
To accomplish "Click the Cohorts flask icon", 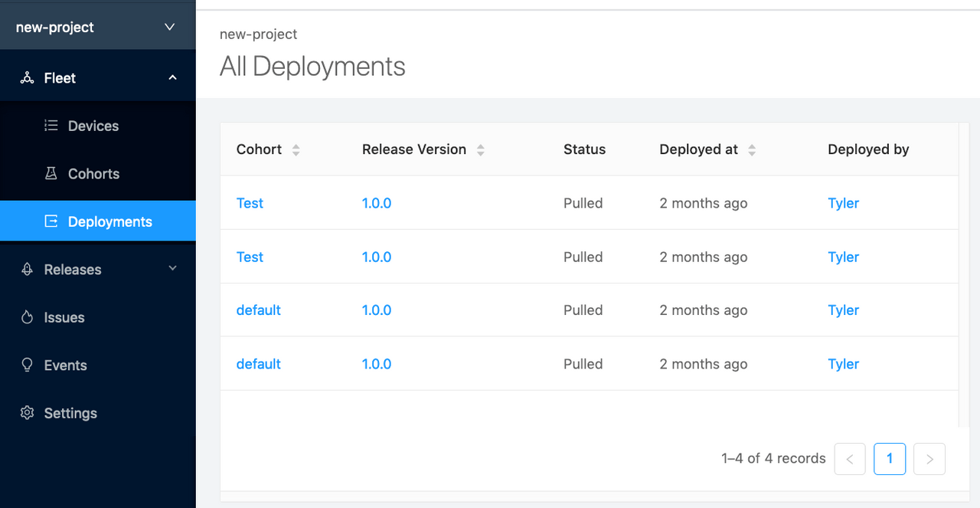I will click(x=51, y=174).
